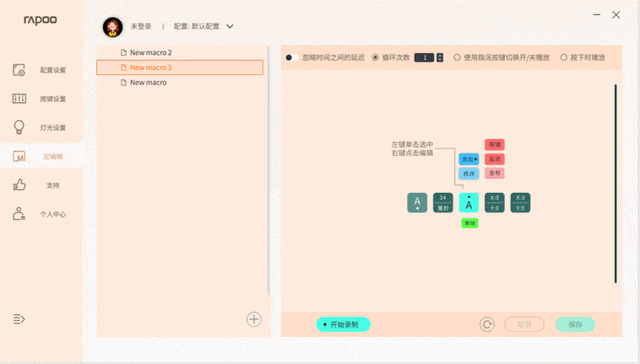The image size is (640, 364).
Task: Select 宏编辑 macro editor in sidebar
Action: 41,156
